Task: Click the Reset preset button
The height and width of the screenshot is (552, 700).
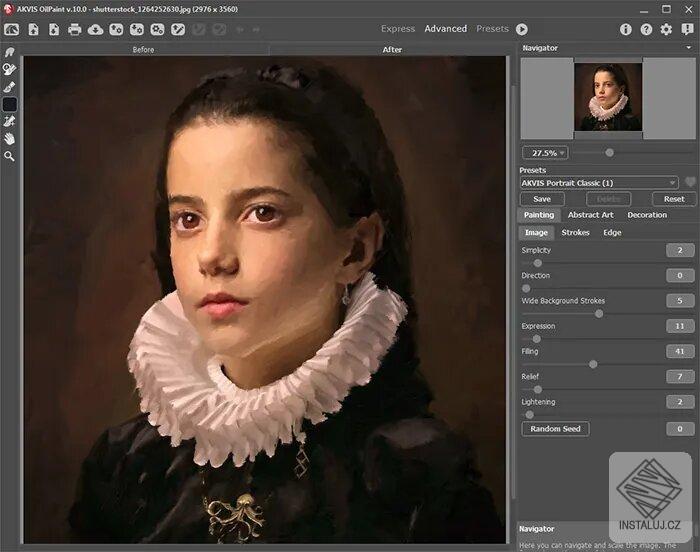Action: click(674, 199)
